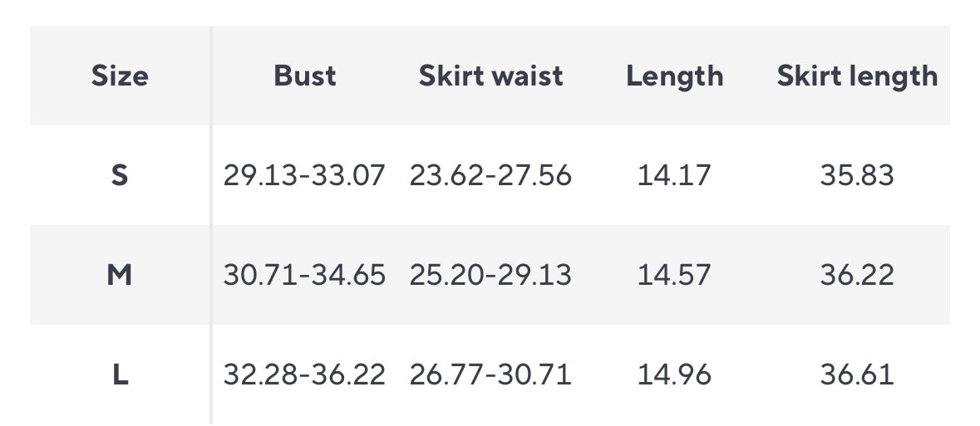Click skirt length value 36.61

pyautogui.click(x=857, y=375)
